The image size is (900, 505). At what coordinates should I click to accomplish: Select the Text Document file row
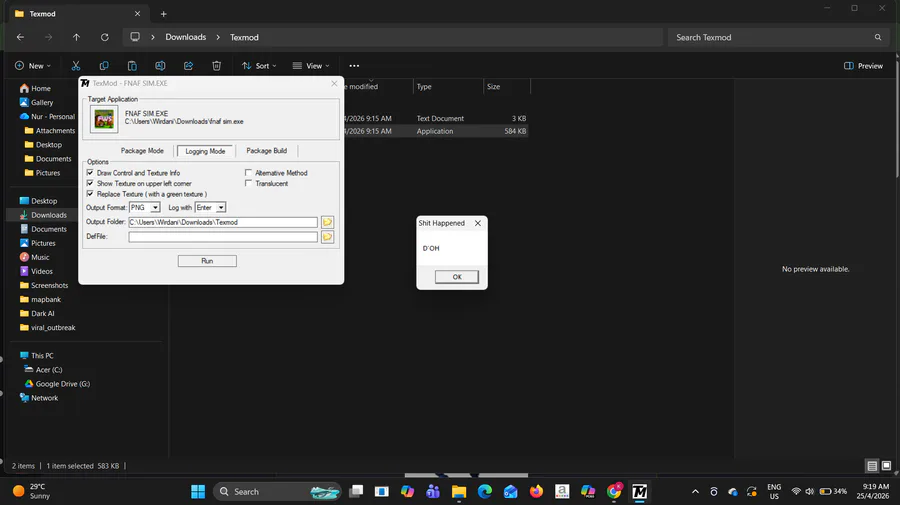point(436,118)
